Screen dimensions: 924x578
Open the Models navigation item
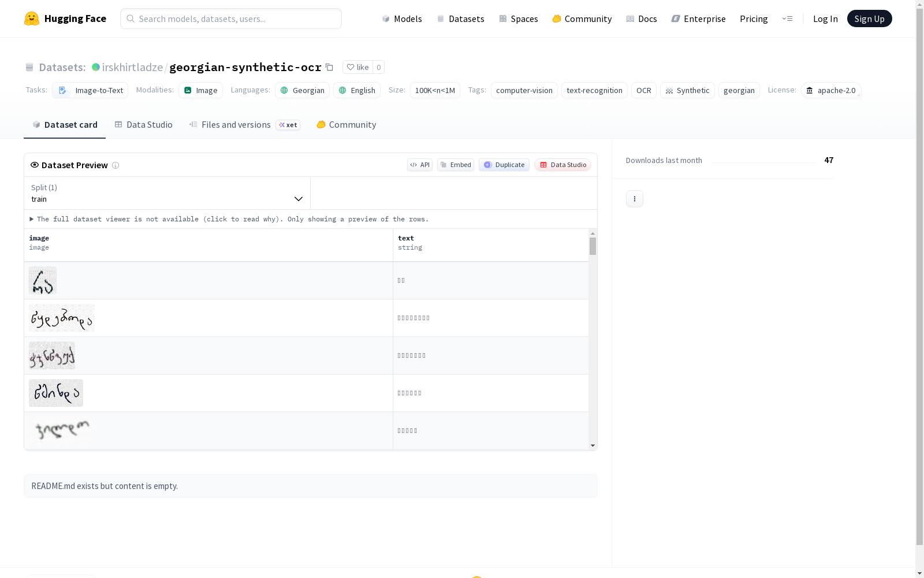402,18
